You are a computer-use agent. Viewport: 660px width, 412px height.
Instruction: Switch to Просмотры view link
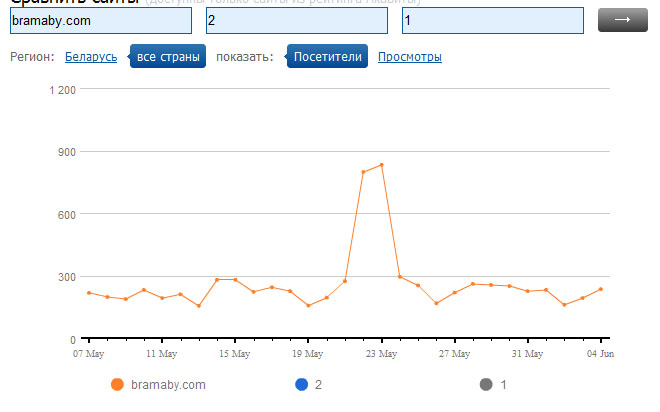[x=410, y=57]
